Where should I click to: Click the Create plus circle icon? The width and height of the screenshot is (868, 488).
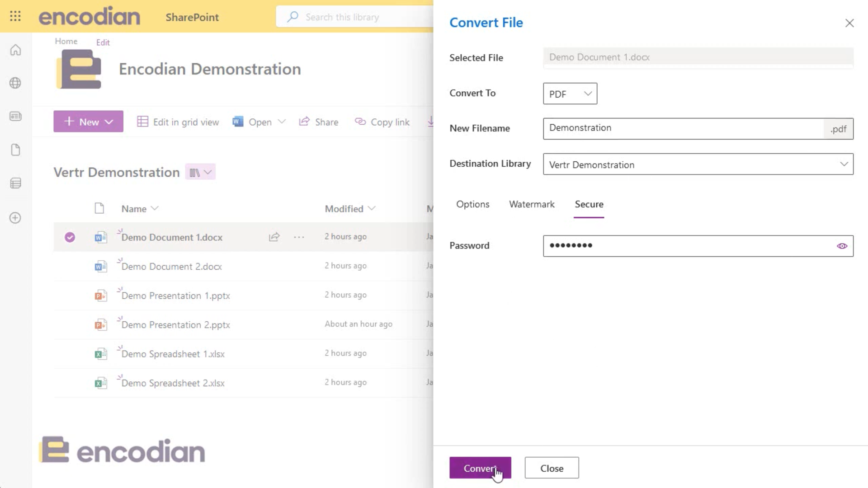15,218
